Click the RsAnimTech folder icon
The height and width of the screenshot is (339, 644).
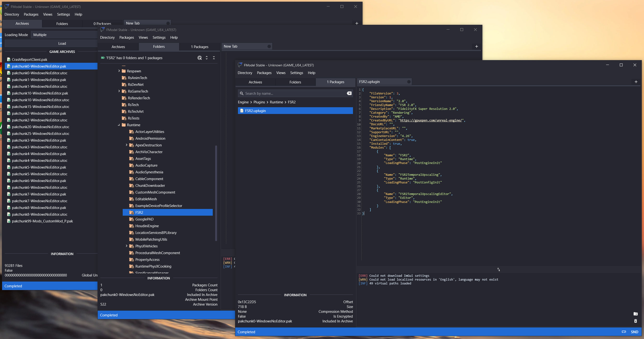click(124, 78)
